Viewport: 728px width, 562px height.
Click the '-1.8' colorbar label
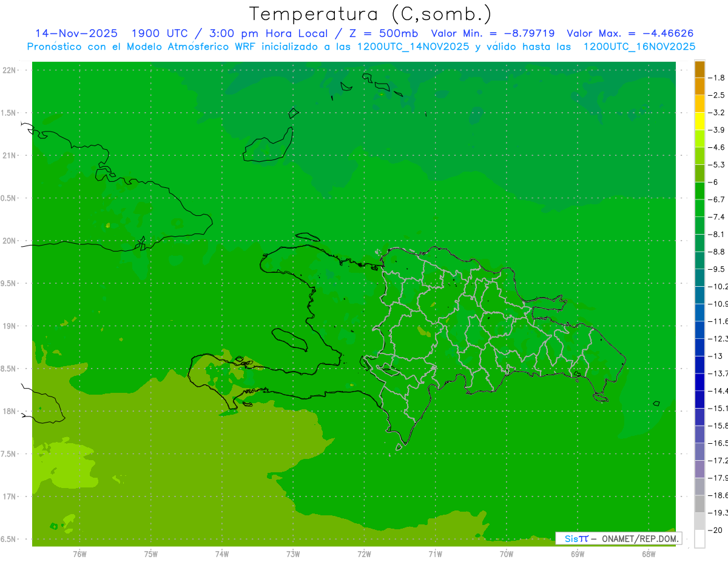[717, 78]
